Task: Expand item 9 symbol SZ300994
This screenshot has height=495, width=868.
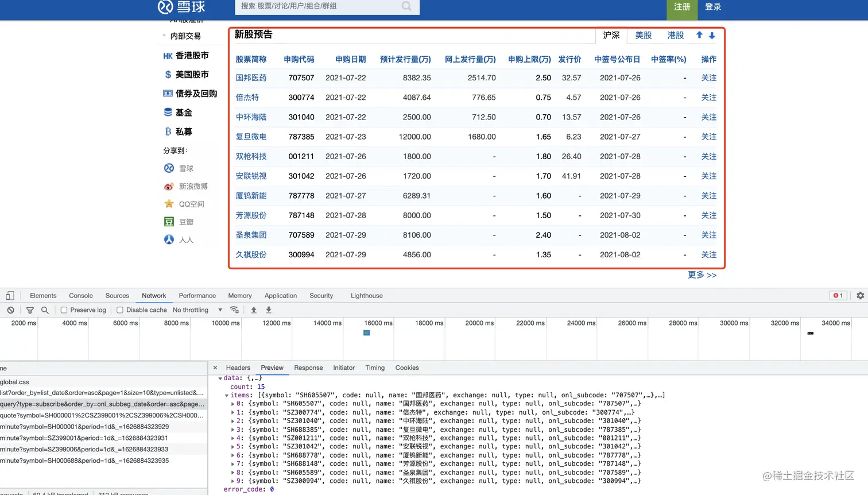Action: point(232,481)
